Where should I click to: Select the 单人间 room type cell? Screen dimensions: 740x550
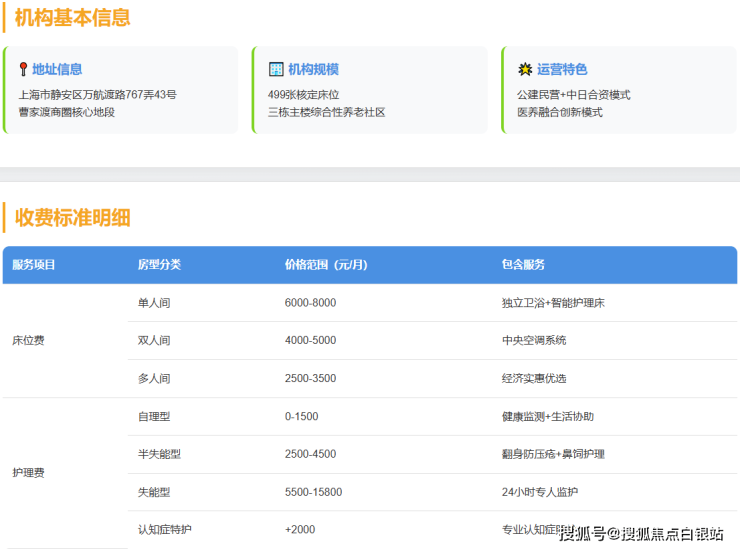(154, 303)
